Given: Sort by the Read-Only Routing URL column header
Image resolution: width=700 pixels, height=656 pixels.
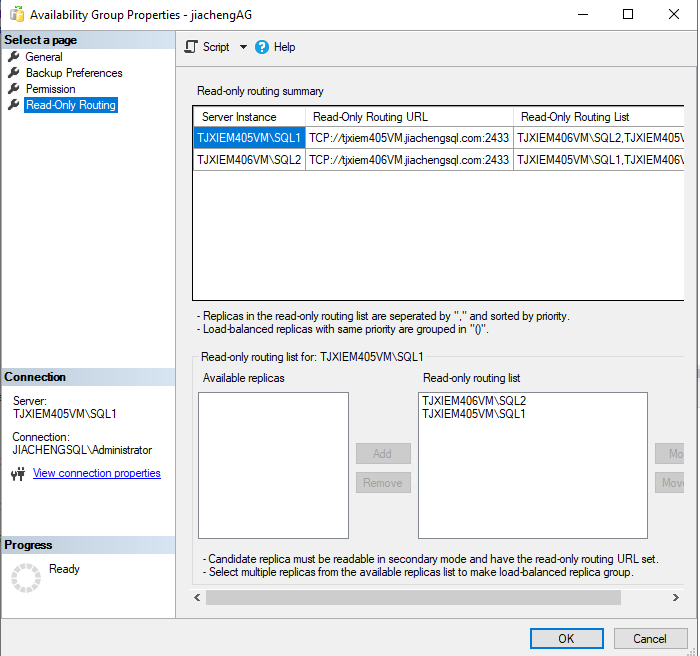Looking at the screenshot, I should pos(370,117).
